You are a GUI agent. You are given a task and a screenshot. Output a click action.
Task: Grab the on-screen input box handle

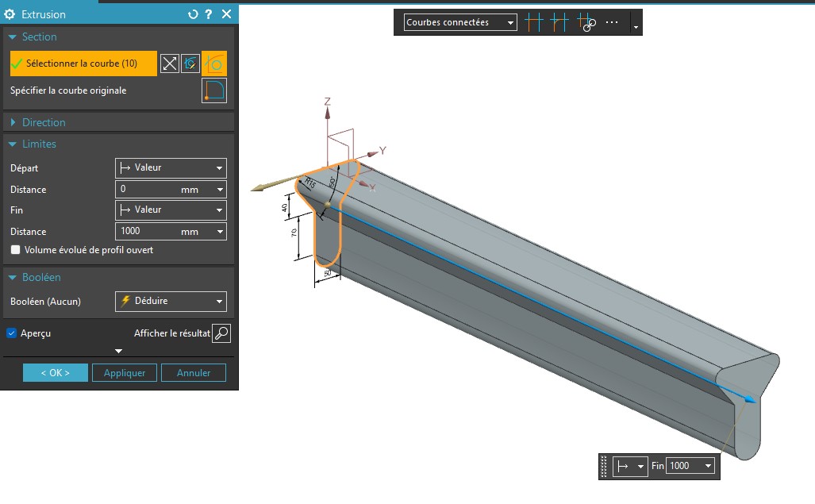click(603, 466)
